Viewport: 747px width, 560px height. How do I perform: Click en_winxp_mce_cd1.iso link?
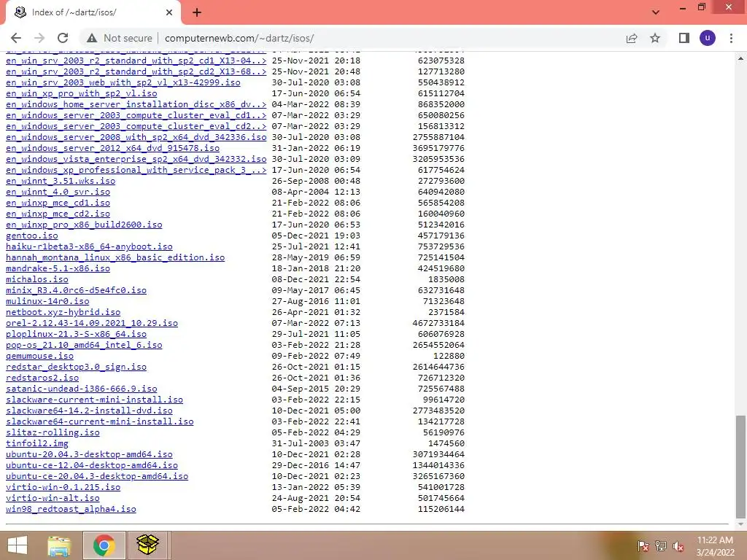coord(58,203)
